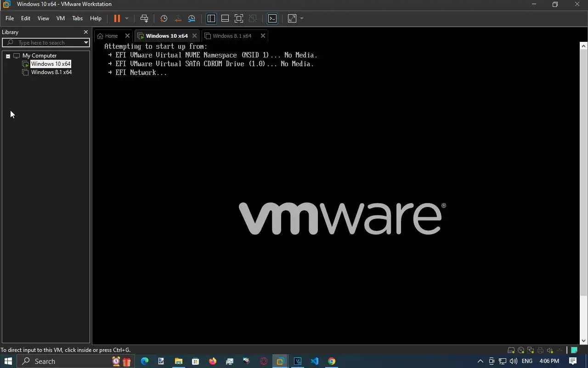Click the message log icon in the status bar
The image size is (588, 368).
(x=574, y=351)
